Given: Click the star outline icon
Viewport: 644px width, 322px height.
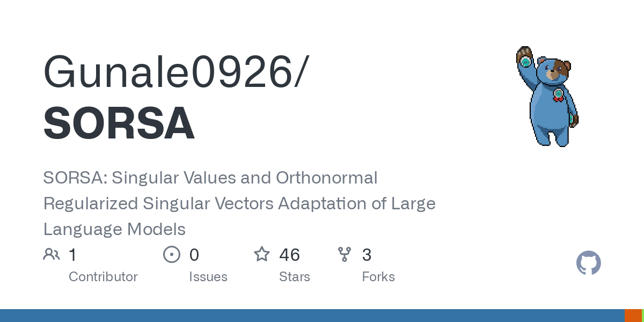Looking at the screenshot, I should pyautogui.click(x=262, y=254).
